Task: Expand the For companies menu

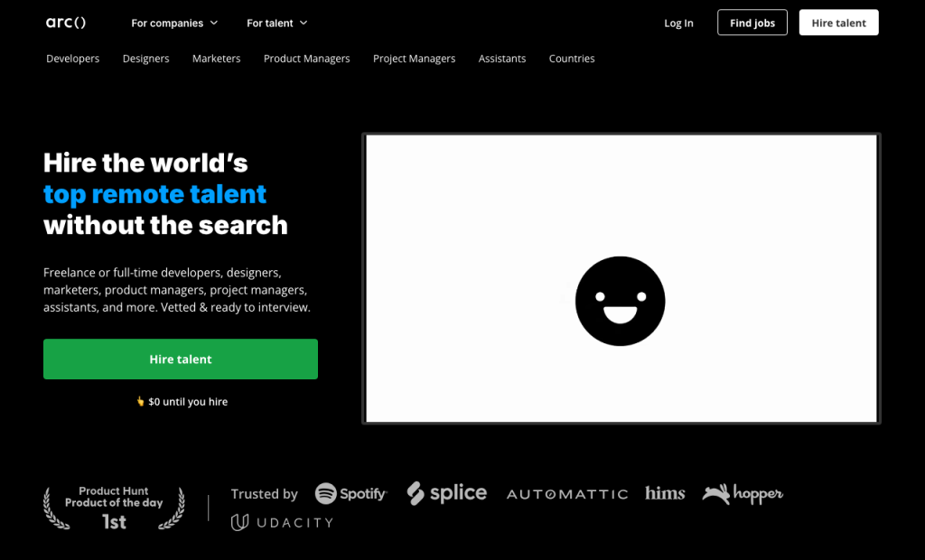Action: (x=174, y=23)
